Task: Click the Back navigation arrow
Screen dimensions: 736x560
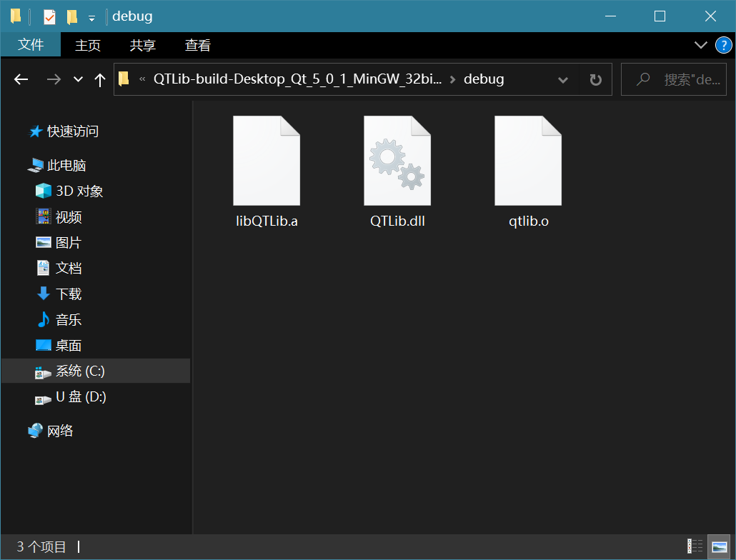Action: (21, 79)
